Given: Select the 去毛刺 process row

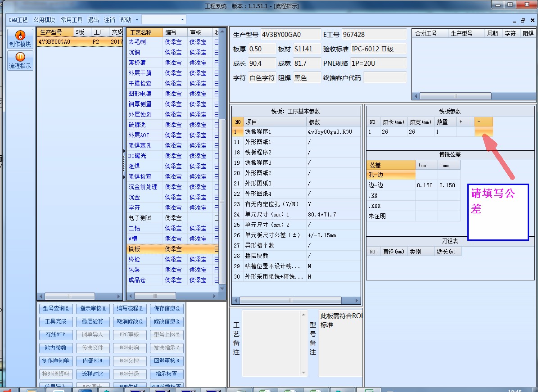Looking at the screenshot, I should click(172, 42).
